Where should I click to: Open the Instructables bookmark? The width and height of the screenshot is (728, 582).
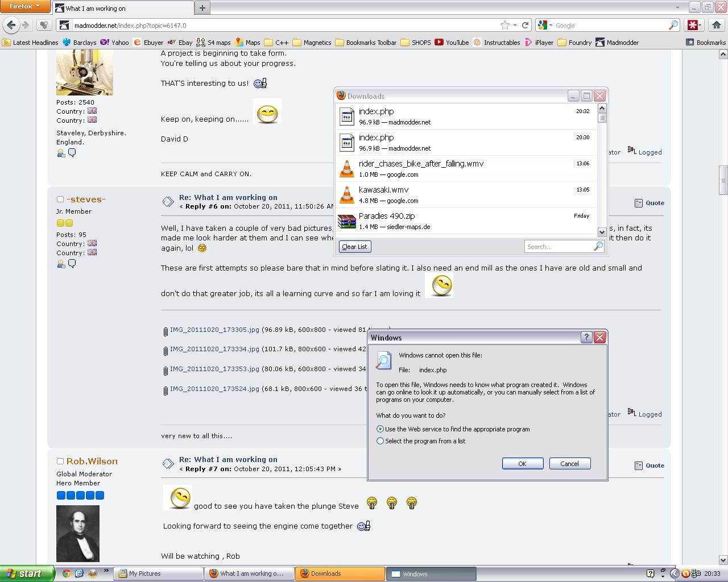pos(497,42)
